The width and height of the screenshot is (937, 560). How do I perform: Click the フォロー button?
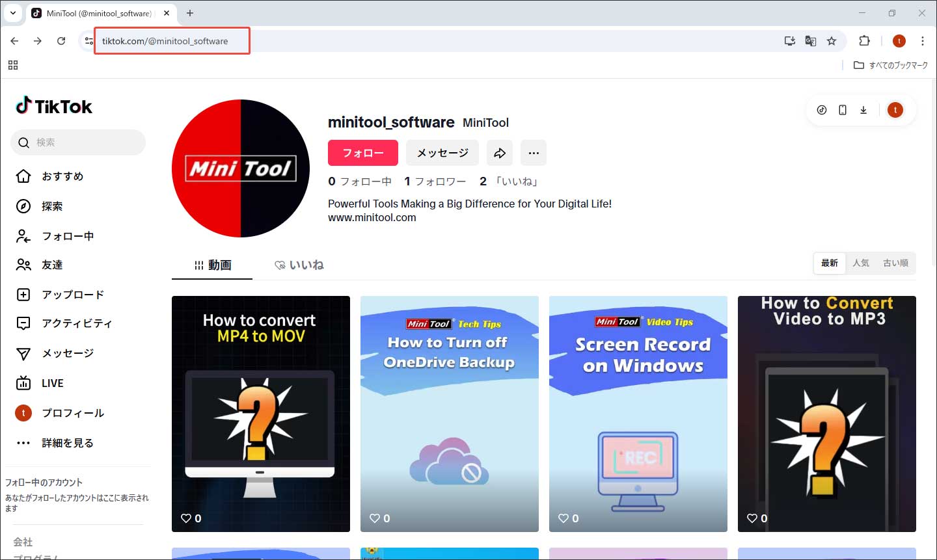pyautogui.click(x=363, y=153)
